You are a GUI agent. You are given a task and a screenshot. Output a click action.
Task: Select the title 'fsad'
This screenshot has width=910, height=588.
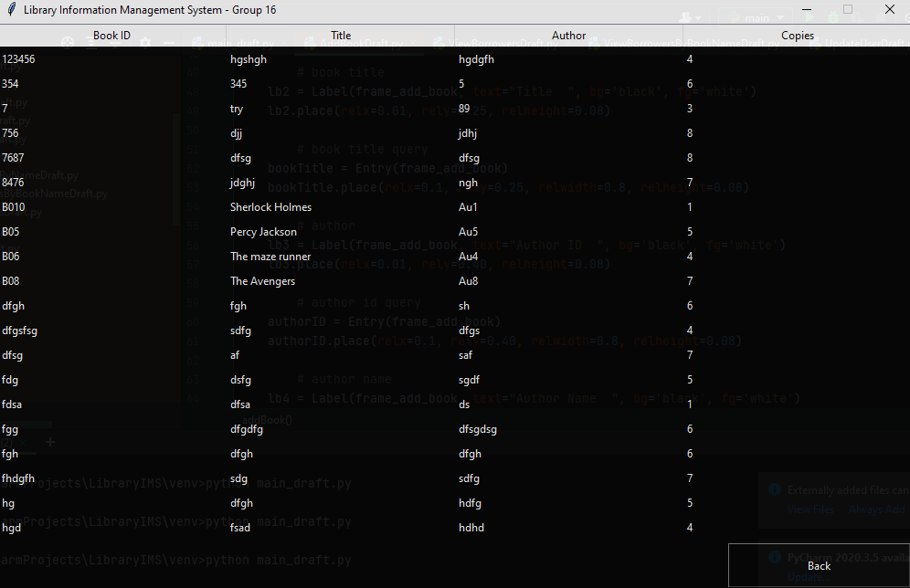(x=240, y=528)
